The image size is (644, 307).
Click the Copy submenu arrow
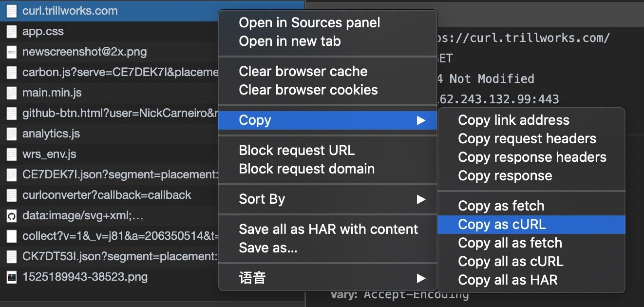point(421,120)
